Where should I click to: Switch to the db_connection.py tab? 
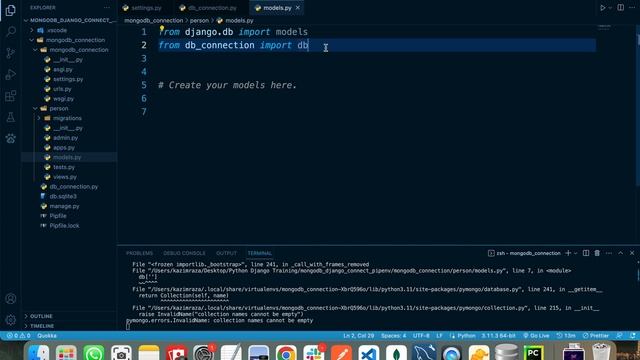click(208, 8)
